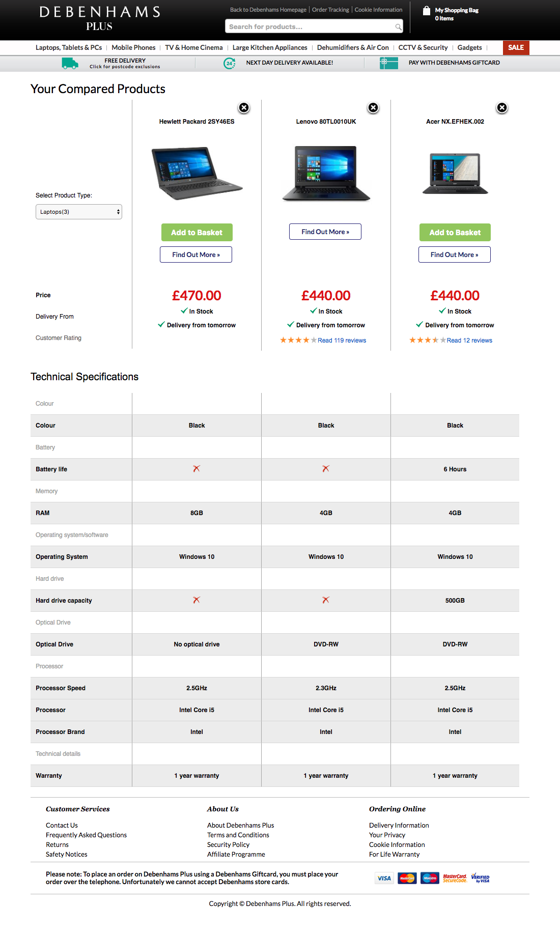Viewport: 560px width, 933px height.
Task: Open the Order Tracking link
Action: click(x=330, y=9)
